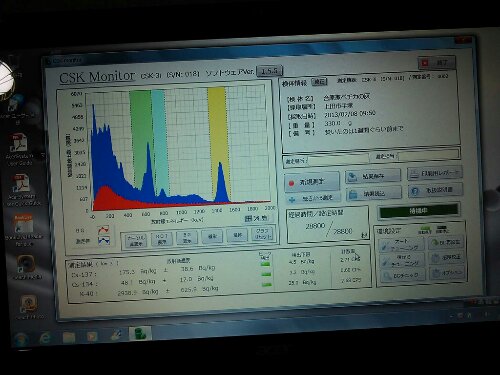Save results using the disk icon button
Viewport: 500px width, 375px height.
(373, 176)
